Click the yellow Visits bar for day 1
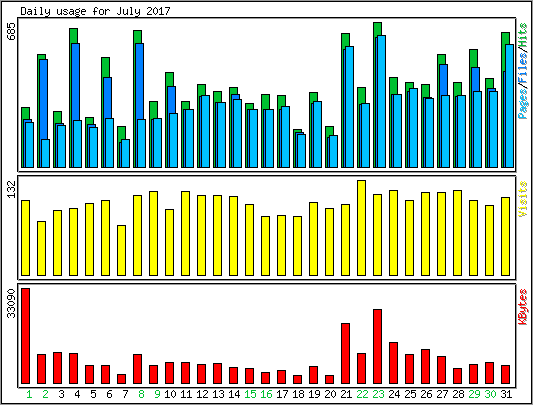533x405 pixels. [x=25, y=238]
